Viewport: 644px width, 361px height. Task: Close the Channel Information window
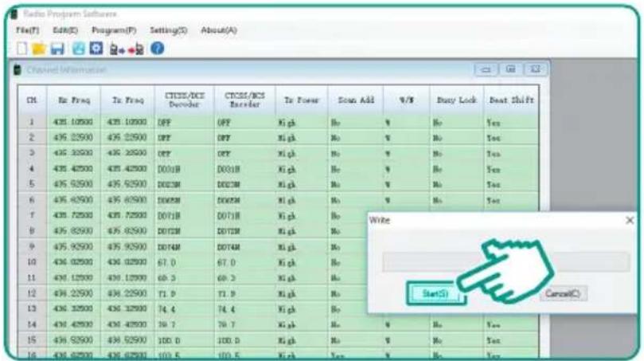[535, 69]
